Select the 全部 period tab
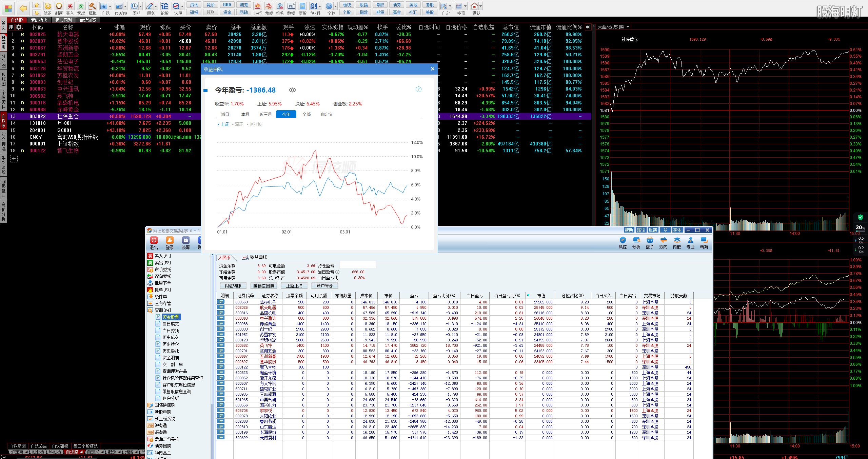 click(x=307, y=114)
